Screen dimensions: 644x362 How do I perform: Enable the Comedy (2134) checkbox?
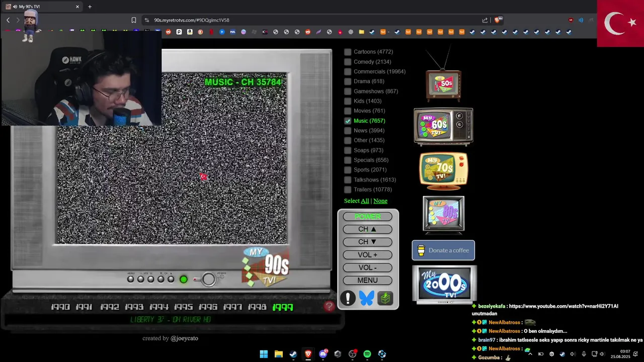click(348, 62)
